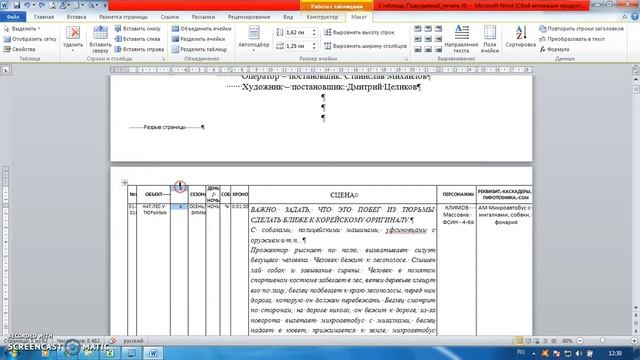
Task: Open Customize Quick Access Toolbar dropdown
Action: pyautogui.click(x=105, y=5)
